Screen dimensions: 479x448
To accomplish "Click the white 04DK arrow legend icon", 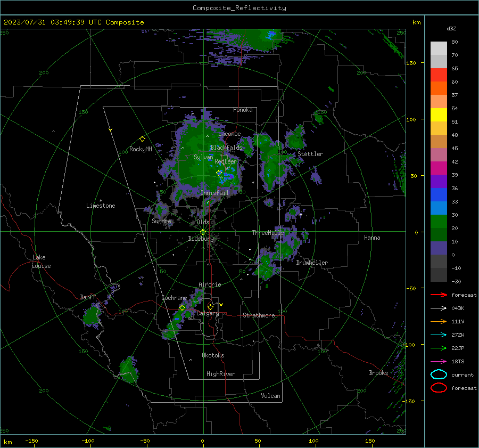I will tap(439, 308).
